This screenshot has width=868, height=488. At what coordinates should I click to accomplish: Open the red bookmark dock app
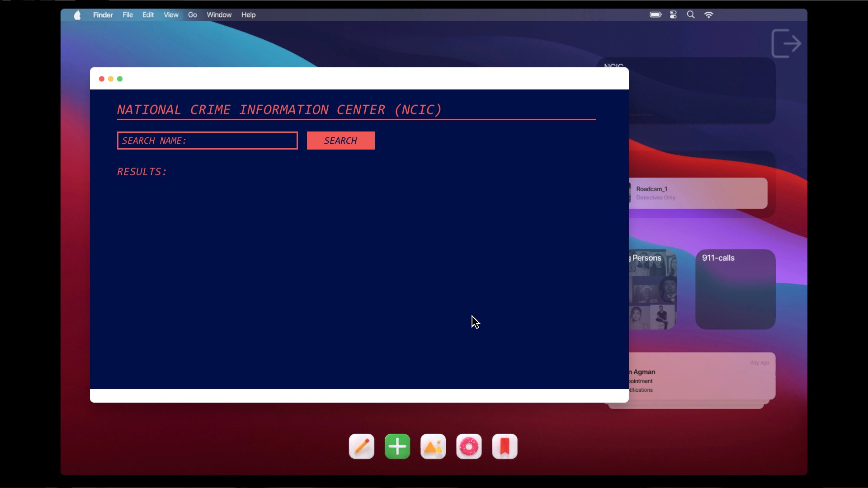[x=505, y=446]
